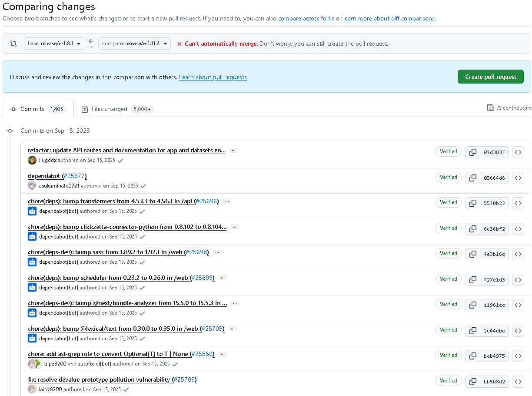Screen dimensions: 532x396
Task: Browse repository at commit bab4975
Action: (518, 356)
